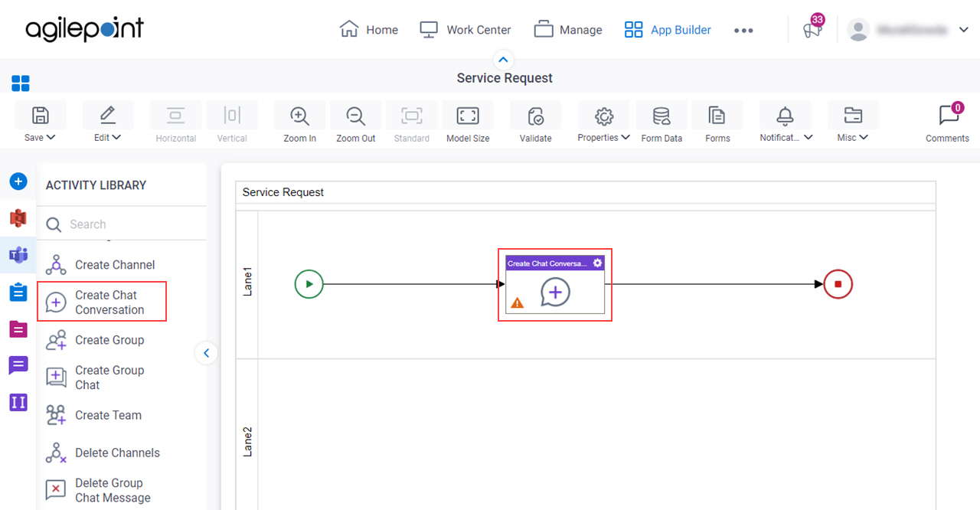Select the Microsoft Teams sidebar tab
Image resolution: width=980 pixels, height=510 pixels.
(18, 255)
